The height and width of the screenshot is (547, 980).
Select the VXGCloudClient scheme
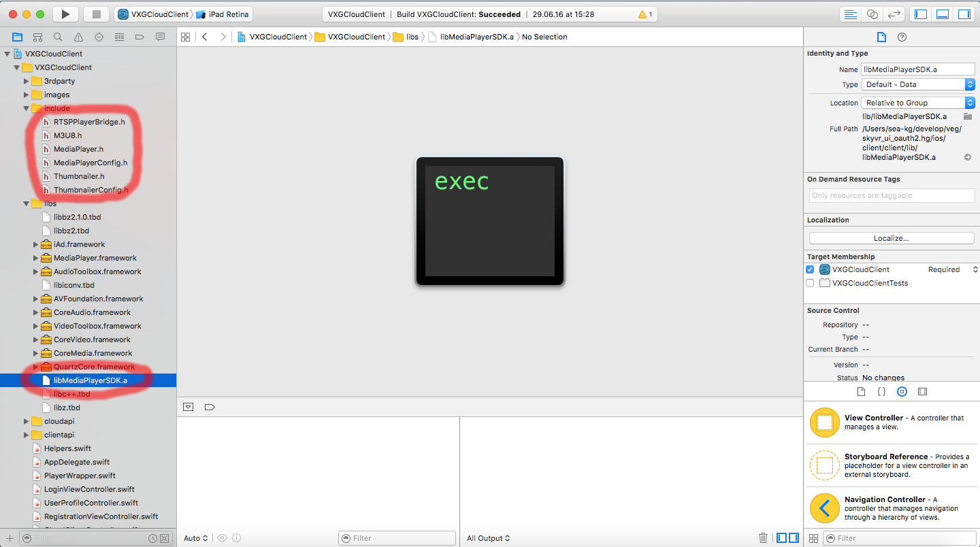coord(153,14)
